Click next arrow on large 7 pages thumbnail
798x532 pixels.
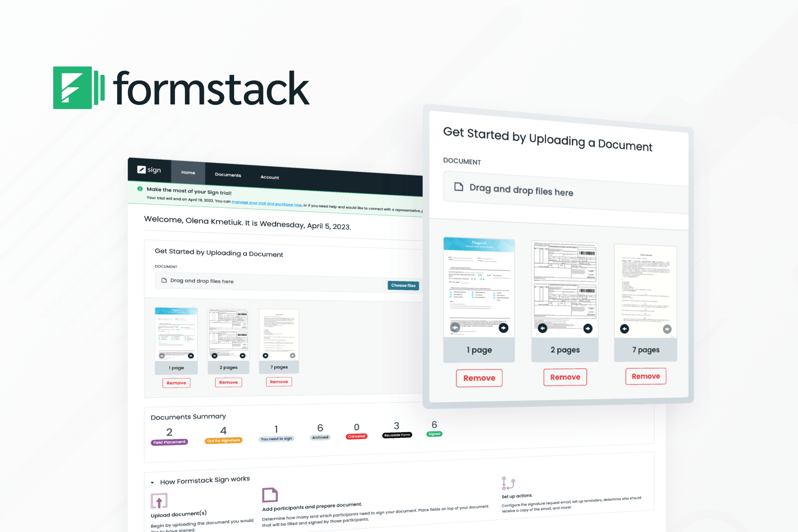tap(667, 329)
